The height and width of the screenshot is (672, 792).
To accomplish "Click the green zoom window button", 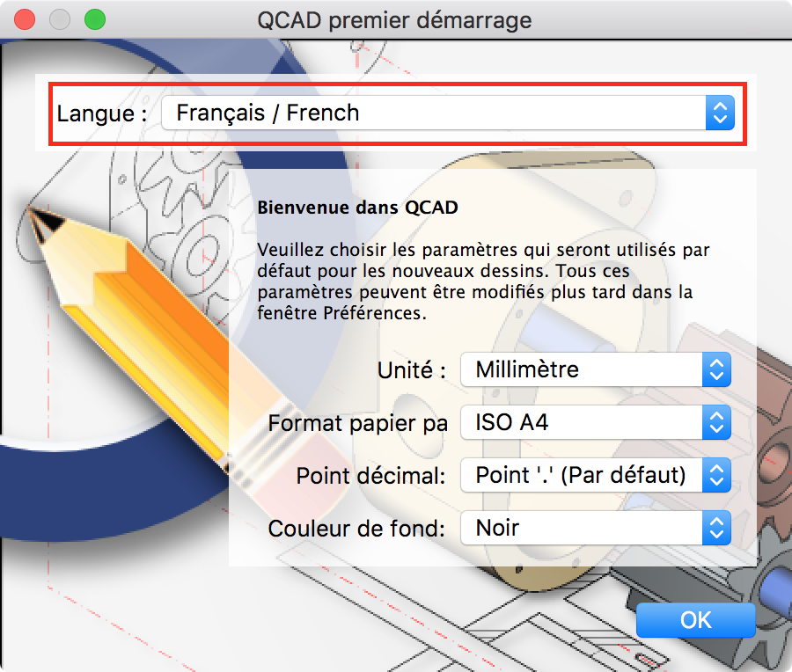I will pyautogui.click(x=94, y=18).
